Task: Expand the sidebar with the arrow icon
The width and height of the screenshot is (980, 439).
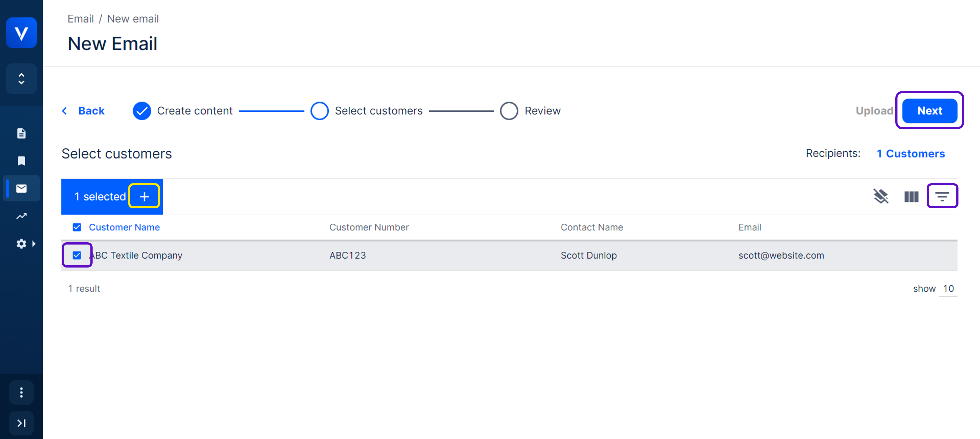Action: pyautogui.click(x=21, y=423)
